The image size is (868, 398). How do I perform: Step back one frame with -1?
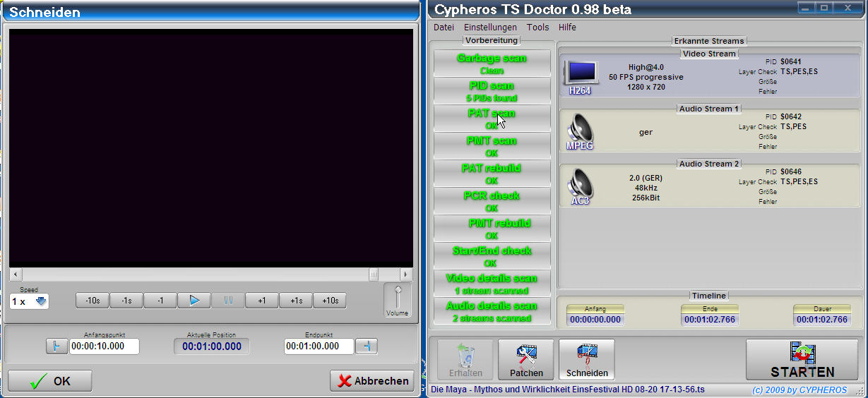pyautogui.click(x=160, y=301)
